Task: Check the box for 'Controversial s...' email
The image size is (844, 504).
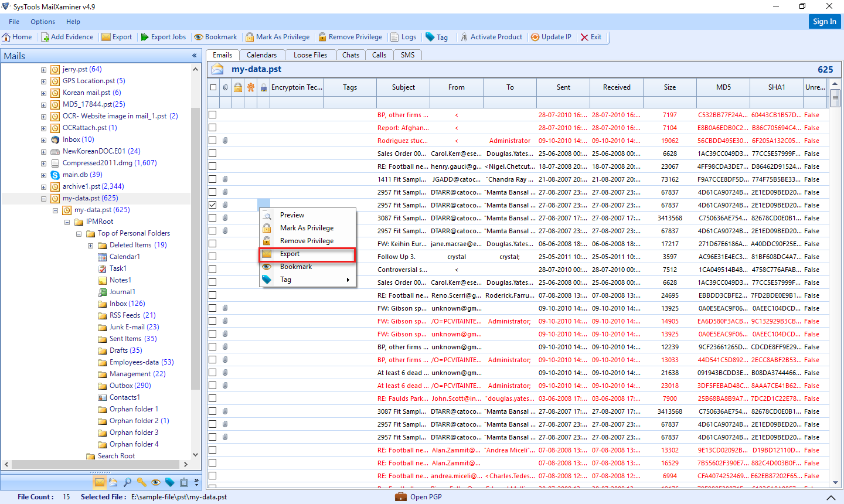Action: (x=213, y=270)
